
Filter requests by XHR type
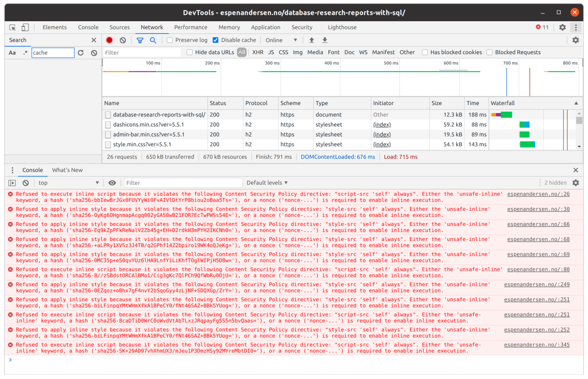tap(258, 52)
